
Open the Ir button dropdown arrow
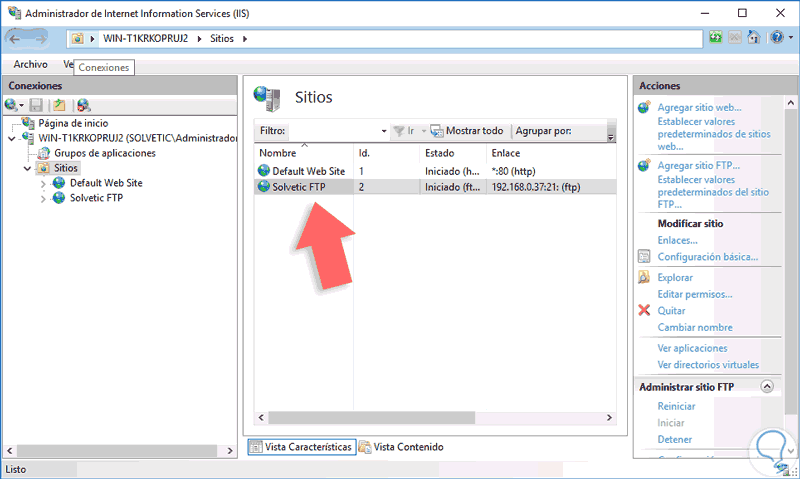point(423,131)
